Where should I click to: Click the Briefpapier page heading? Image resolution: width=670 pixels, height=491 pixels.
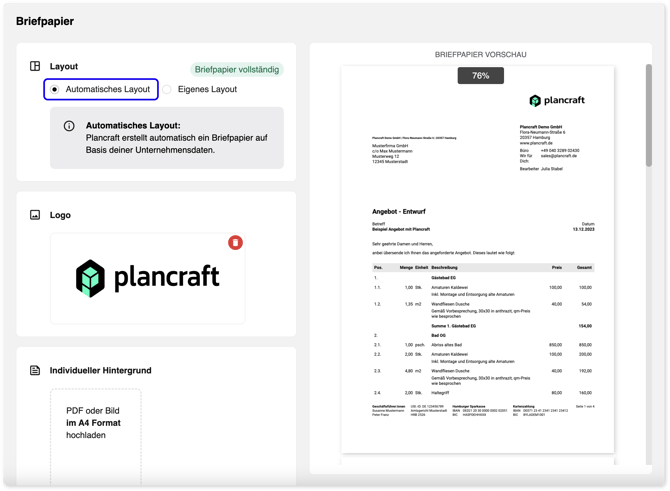[45, 21]
